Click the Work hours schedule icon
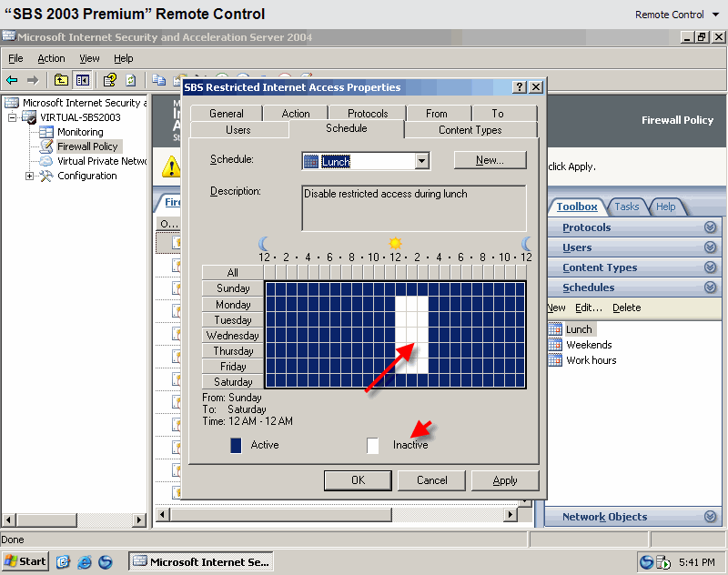This screenshot has width=728, height=575. [555, 360]
